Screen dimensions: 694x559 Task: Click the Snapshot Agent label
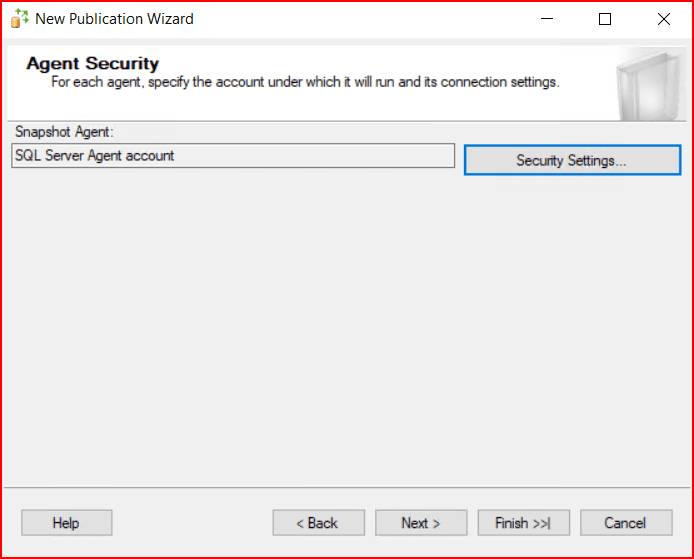65,132
